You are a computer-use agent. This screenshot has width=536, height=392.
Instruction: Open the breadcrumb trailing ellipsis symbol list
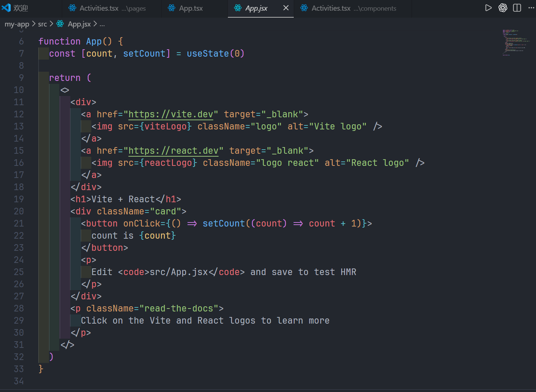102,24
